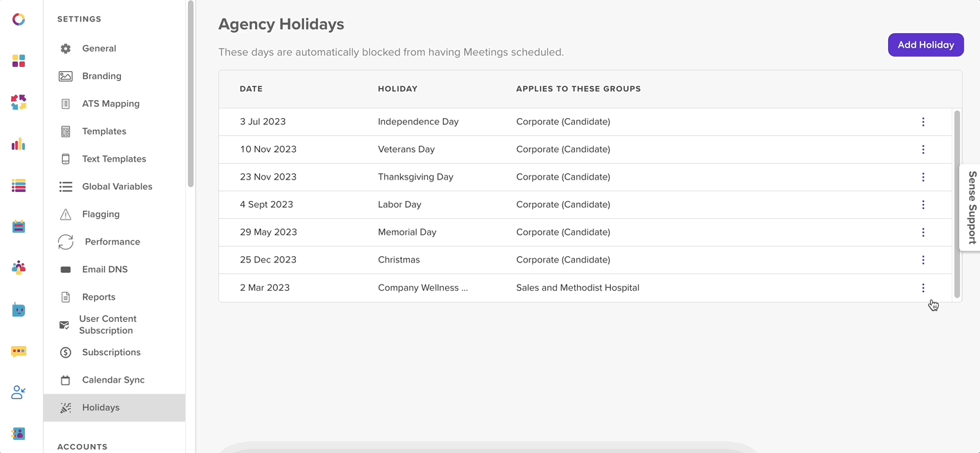The width and height of the screenshot is (980, 453).
Task: Click the date 2 Mar 2023
Action: point(265,287)
